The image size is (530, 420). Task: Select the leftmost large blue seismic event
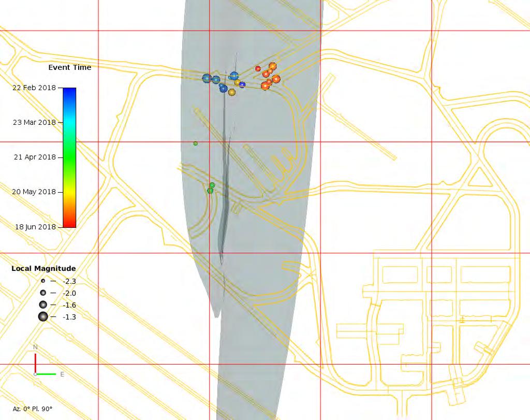207,78
